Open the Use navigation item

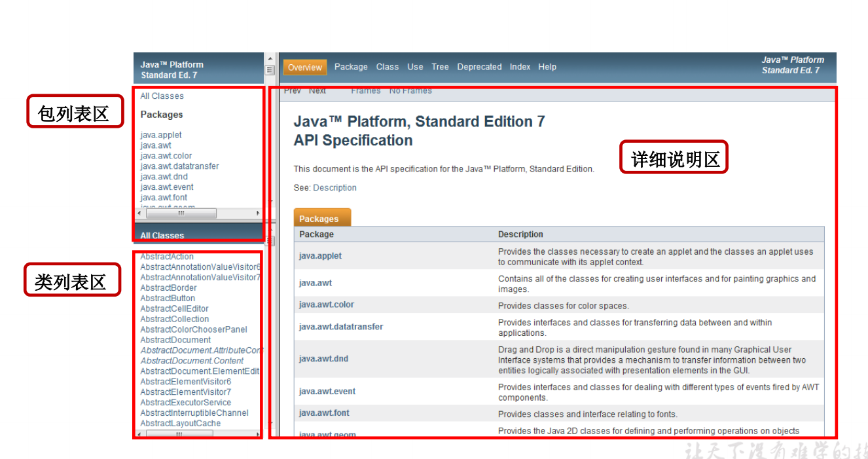click(415, 67)
